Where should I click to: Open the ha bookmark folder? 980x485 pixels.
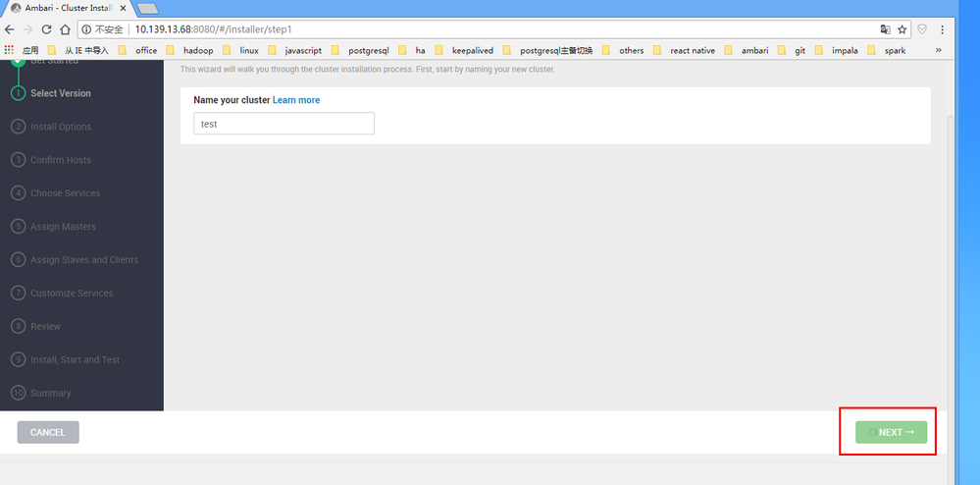(412, 51)
